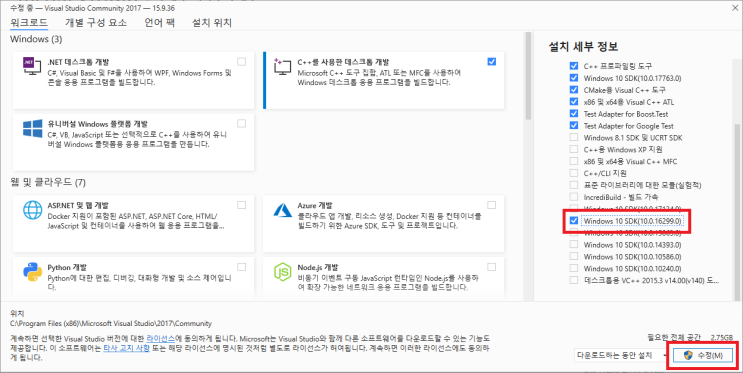Check the .NET 데스크톱 개발 workload checkbox

(x=242, y=62)
